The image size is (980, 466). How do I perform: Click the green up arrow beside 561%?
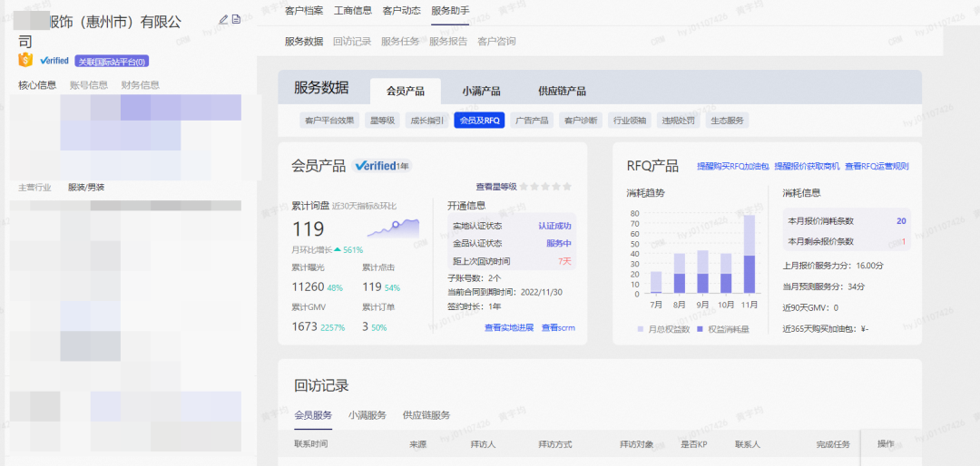338,249
